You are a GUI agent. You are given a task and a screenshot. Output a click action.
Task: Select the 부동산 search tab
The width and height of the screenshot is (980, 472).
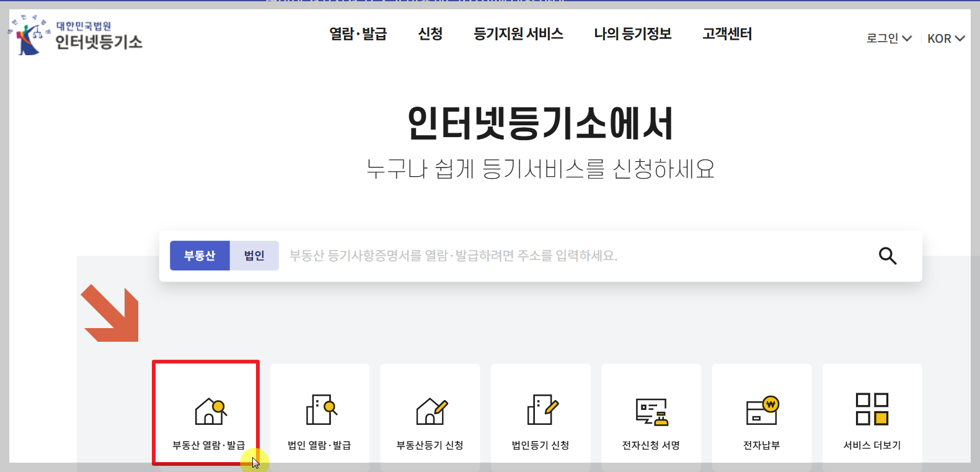(200, 256)
